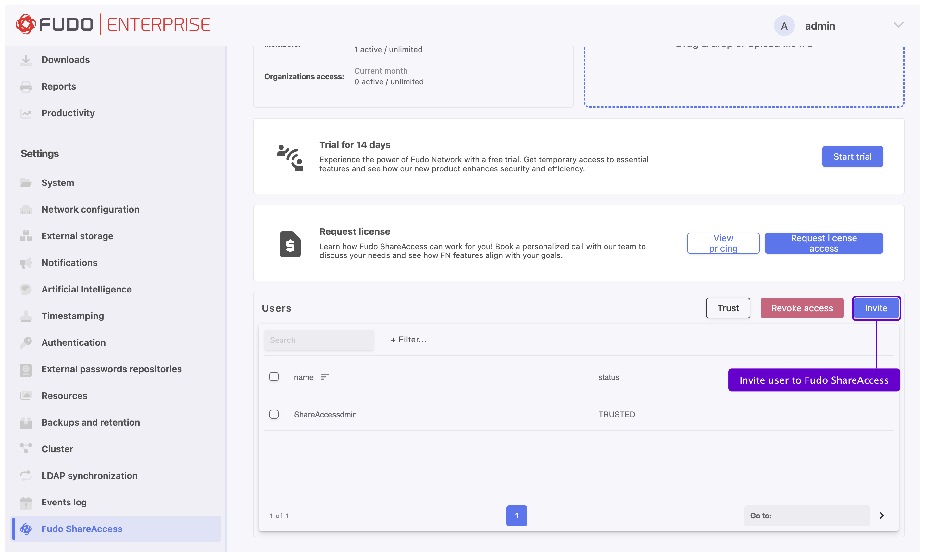
Task: Open the Fudo ShareAccess menu item
Action: click(x=81, y=529)
